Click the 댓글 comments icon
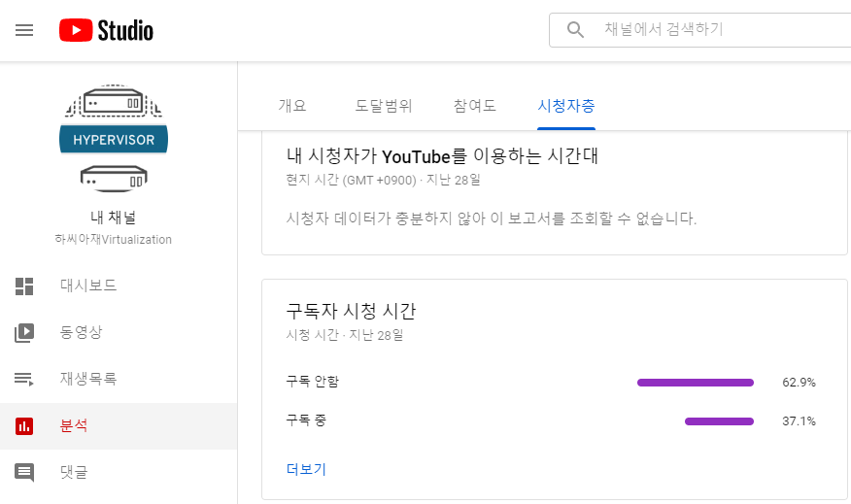851x504 pixels. click(24, 473)
